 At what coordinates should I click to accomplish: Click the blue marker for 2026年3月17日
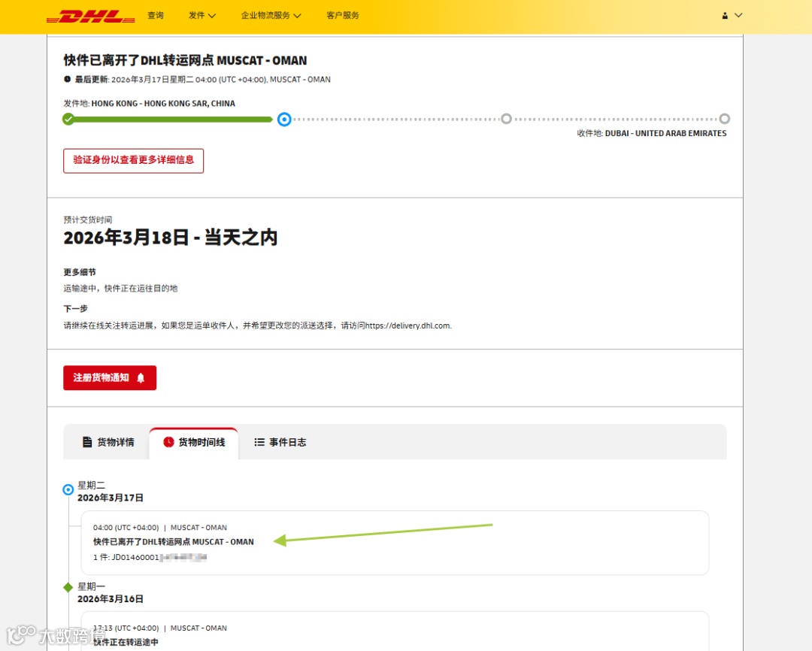(x=68, y=489)
